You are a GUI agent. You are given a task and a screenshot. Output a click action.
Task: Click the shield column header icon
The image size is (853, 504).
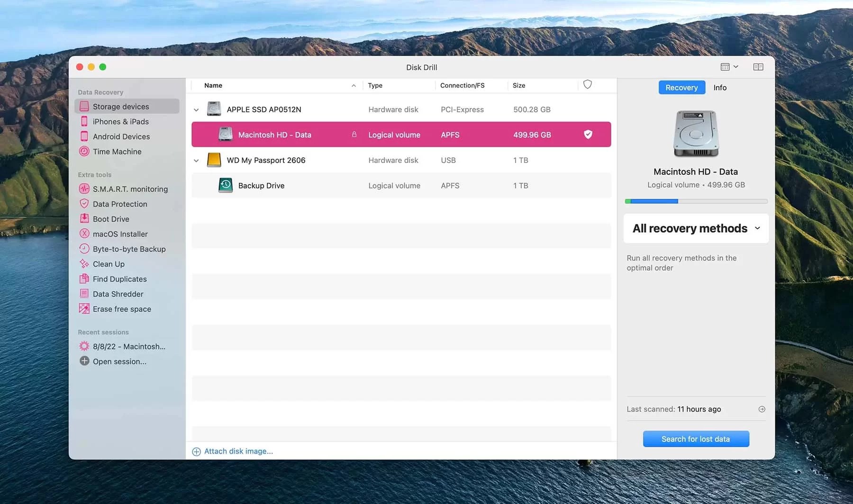click(587, 84)
